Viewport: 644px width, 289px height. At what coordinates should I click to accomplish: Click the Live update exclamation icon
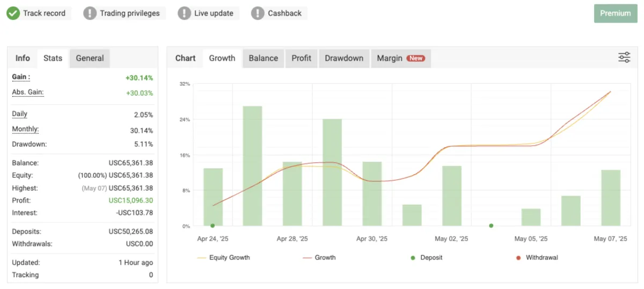coord(185,13)
